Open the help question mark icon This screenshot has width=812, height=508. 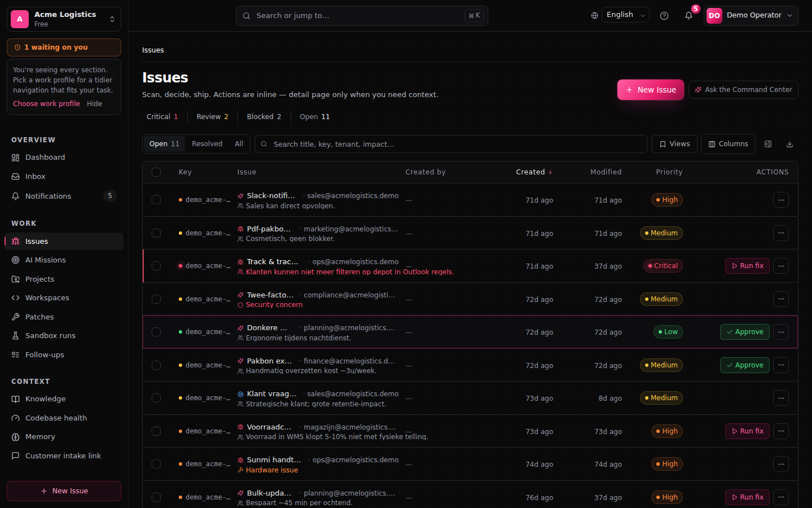pyautogui.click(x=664, y=16)
